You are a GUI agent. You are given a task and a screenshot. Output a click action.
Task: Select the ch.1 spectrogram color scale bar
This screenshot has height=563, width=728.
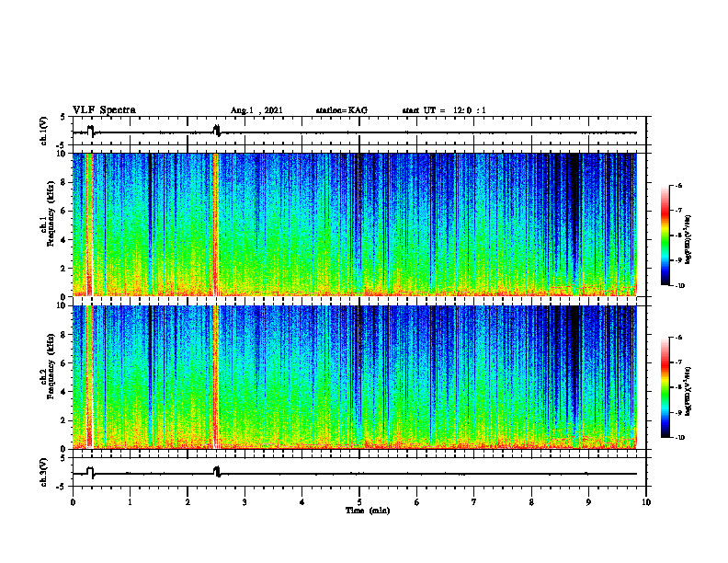pos(665,236)
